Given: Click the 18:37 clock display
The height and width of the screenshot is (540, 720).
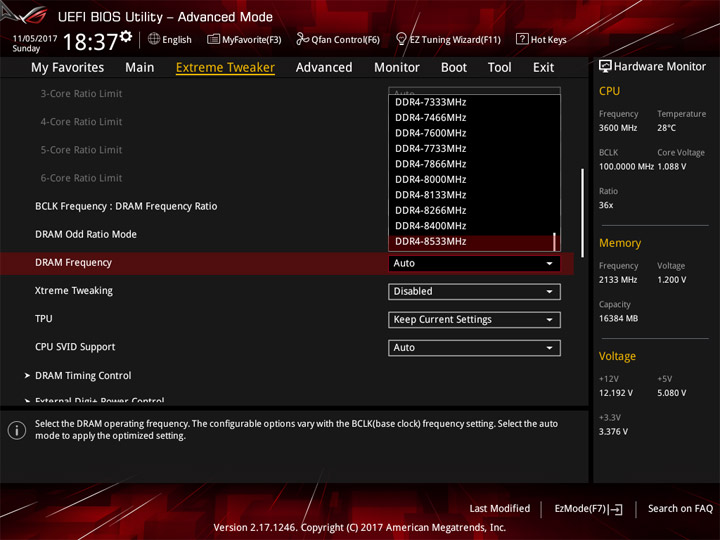Looking at the screenshot, I should tap(90, 42).
